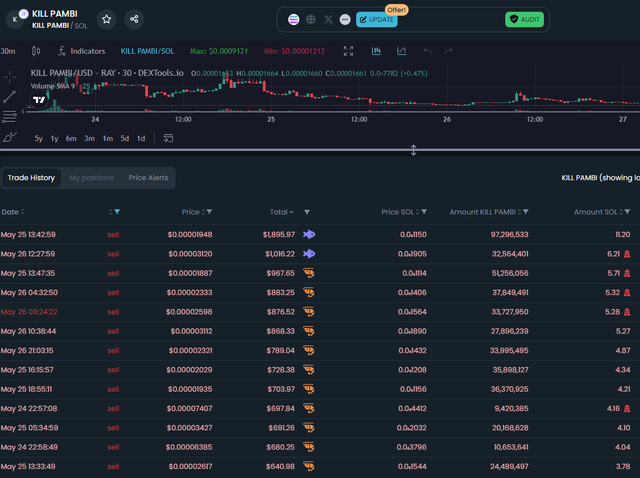Click whale icon on $1,016.22 trade
The width and height of the screenshot is (640, 478).
(309, 254)
